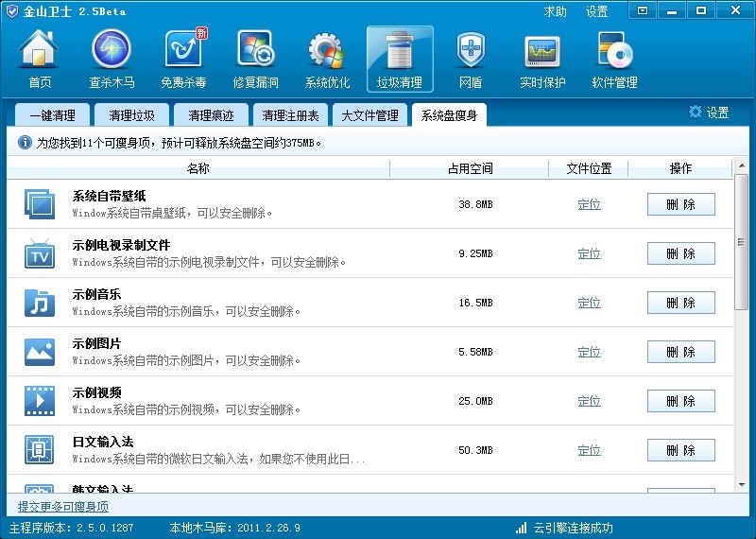
Task: Locate 系统自带壁纸 files via 定位
Action: 589,204
